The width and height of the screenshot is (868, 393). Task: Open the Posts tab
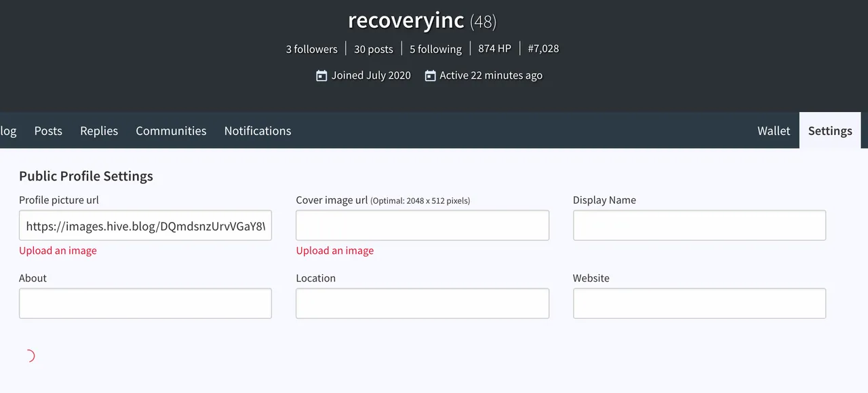pos(48,131)
